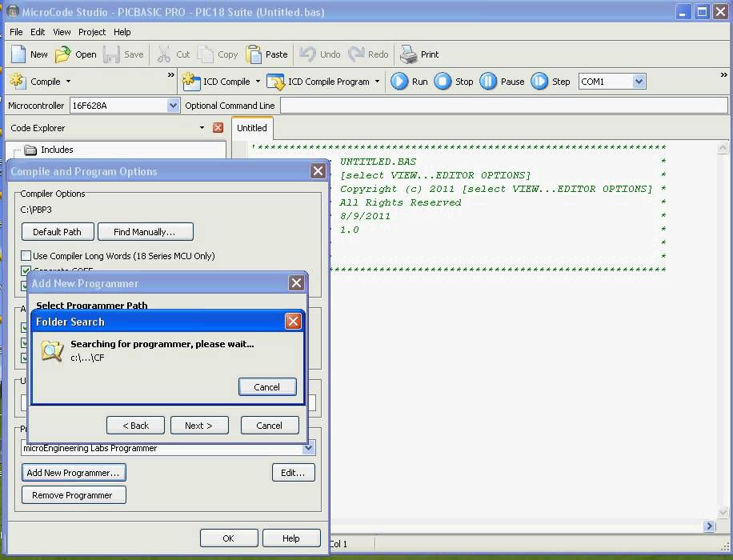Click the Optional Command Line field
The image size is (733, 560).
(503, 106)
